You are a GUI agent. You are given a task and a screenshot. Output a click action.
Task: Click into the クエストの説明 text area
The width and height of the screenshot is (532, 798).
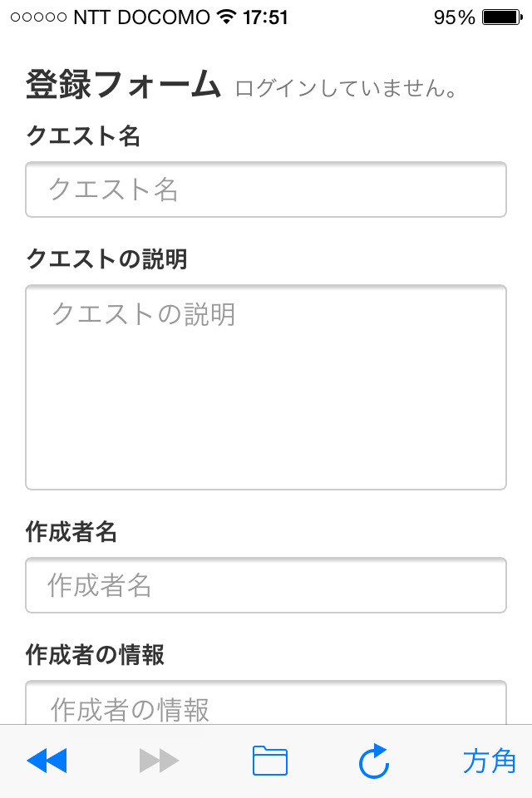click(266, 387)
